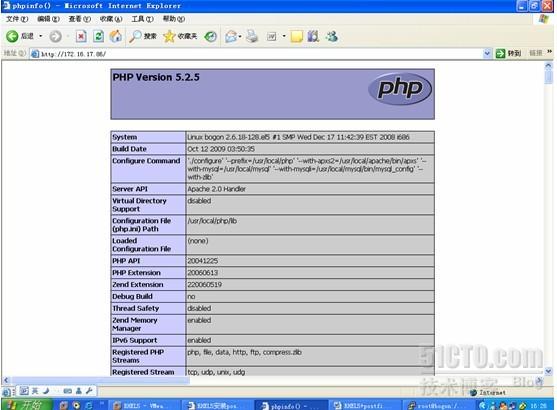Open the 帮助(H) Help menu
Image resolution: width=557 pixels, height=410 pixels.
tap(174, 19)
